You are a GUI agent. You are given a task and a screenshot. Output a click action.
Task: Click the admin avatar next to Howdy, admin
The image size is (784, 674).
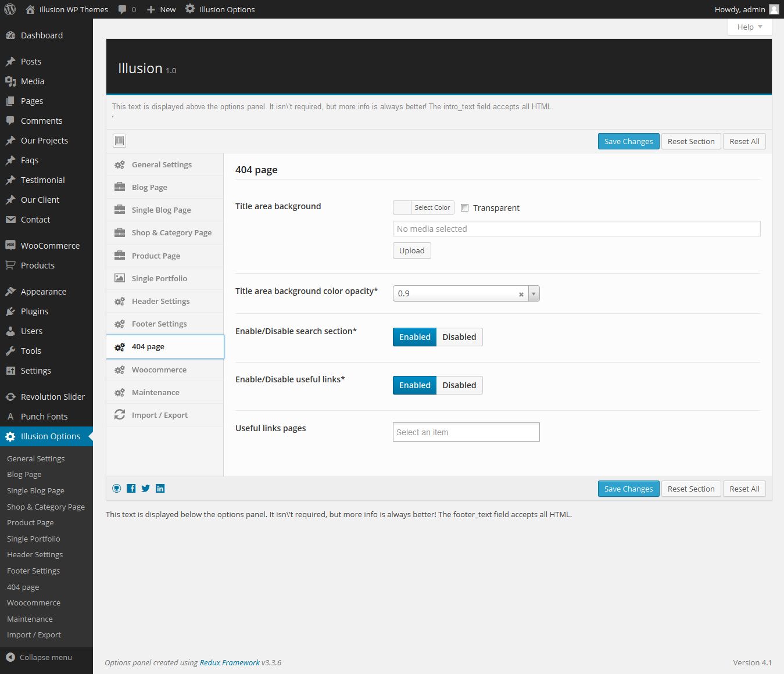[774, 9]
